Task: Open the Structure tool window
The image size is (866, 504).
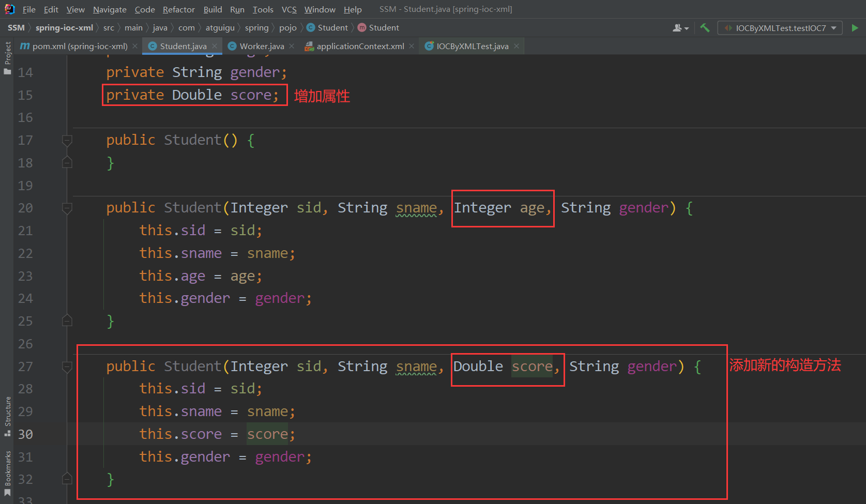Action: pyautogui.click(x=7, y=416)
